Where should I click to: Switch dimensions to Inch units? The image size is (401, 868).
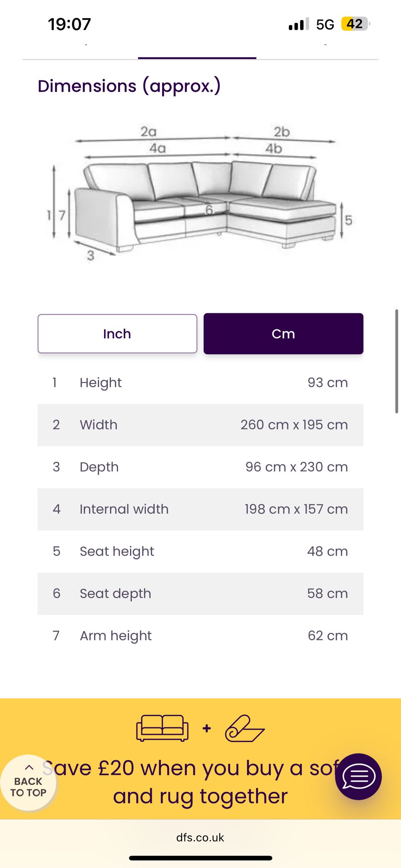point(117,334)
